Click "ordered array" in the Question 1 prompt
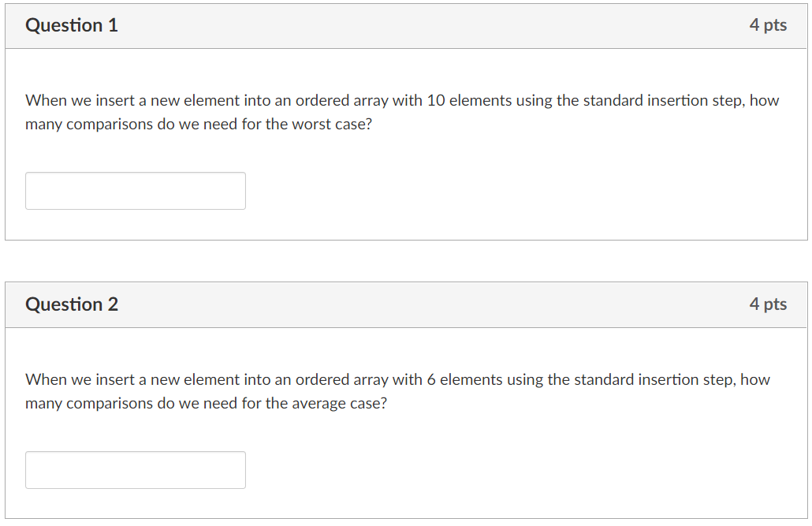 (342, 100)
